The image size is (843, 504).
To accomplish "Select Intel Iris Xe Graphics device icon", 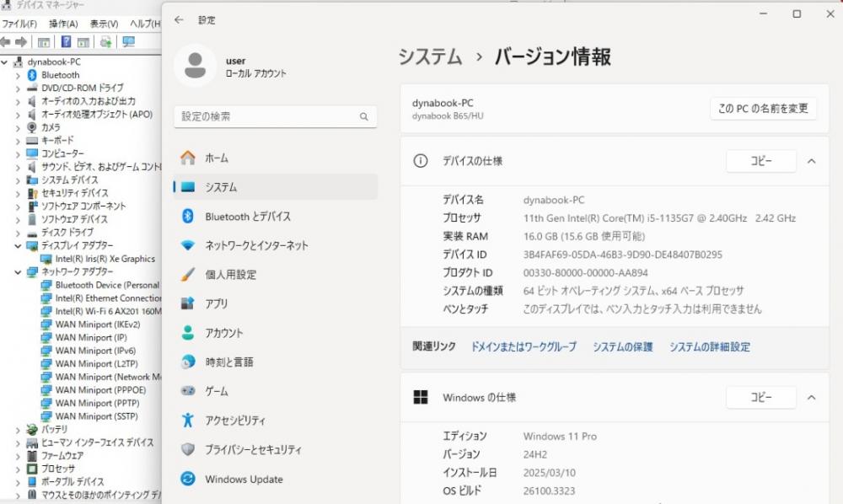I will pyautogui.click(x=46, y=259).
